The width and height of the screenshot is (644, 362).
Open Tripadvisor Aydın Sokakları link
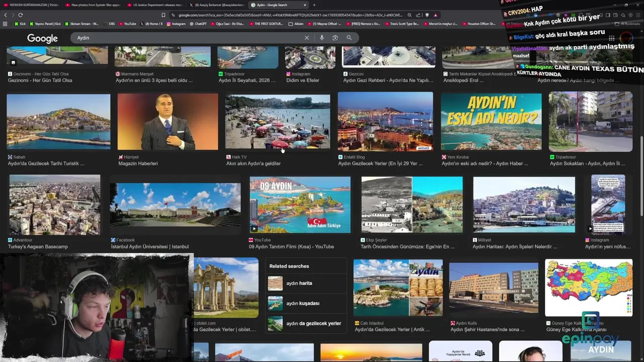pyautogui.click(x=588, y=163)
